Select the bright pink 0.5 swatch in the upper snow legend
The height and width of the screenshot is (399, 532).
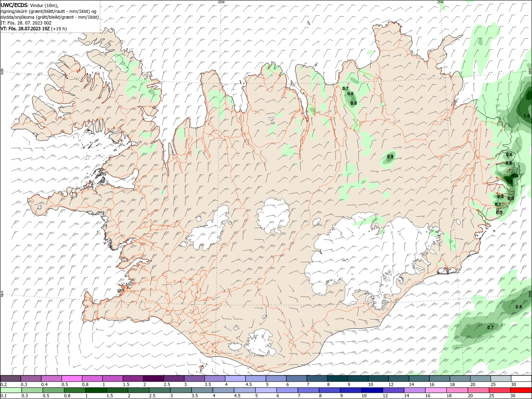tap(71, 379)
